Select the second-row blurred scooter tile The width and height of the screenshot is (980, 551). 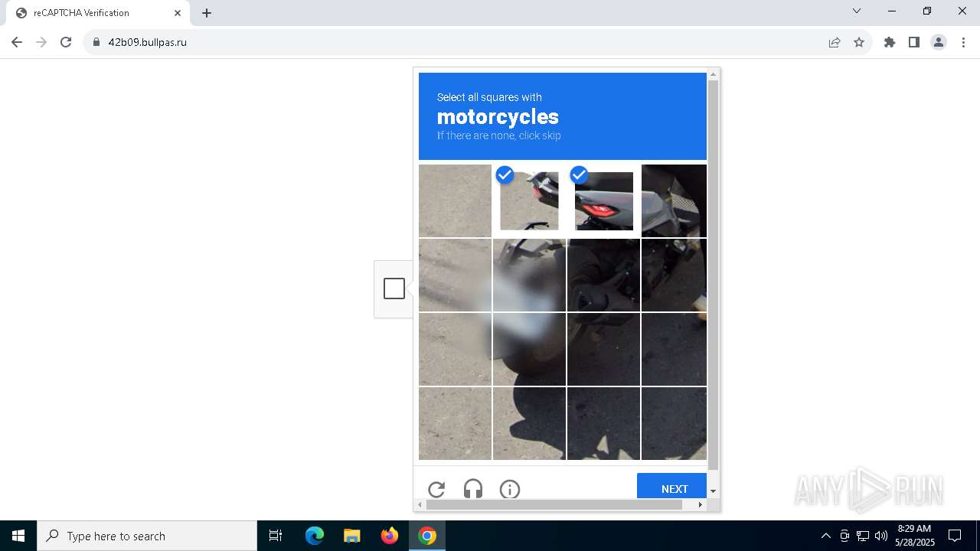(x=529, y=275)
